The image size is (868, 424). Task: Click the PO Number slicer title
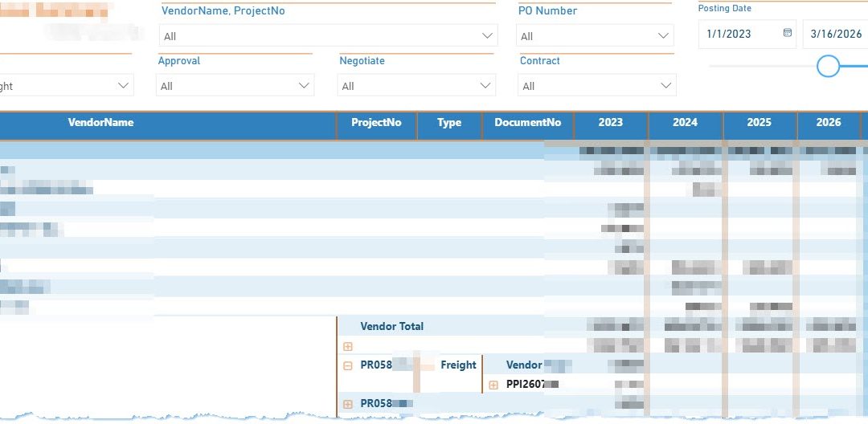point(547,10)
